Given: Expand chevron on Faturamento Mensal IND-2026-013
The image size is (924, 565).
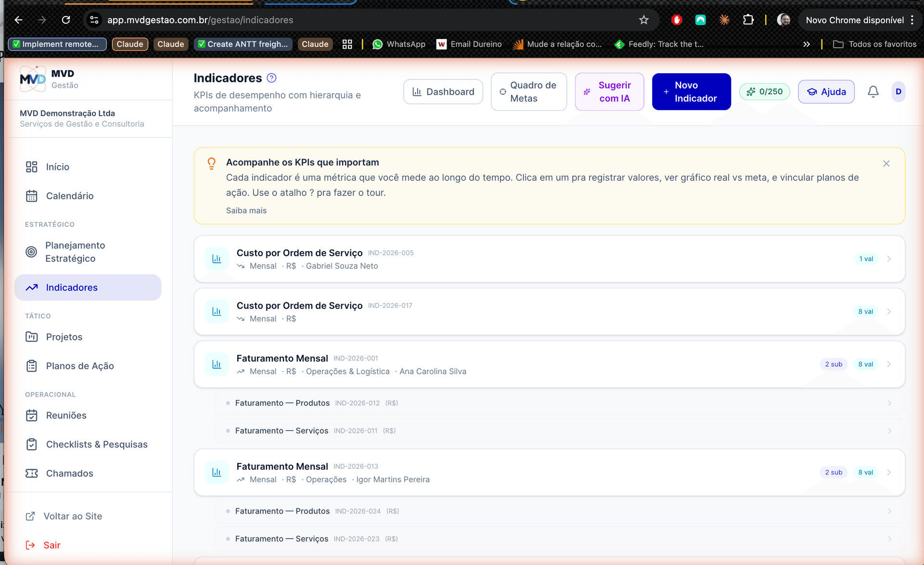Looking at the screenshot, I should coord(889,472).
